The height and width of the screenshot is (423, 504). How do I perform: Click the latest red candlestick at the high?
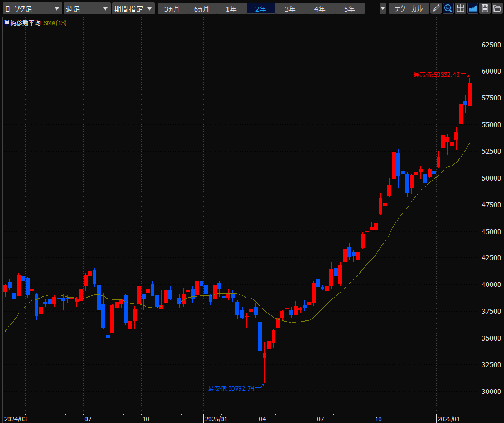469,94
